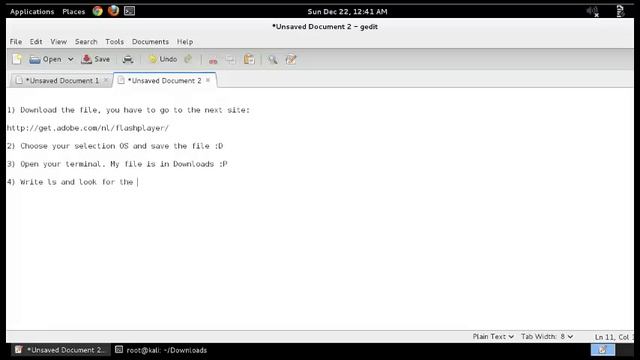Click the Adobe flashplayer URL line
640x360 pixels.
click(x=87, y=128)
